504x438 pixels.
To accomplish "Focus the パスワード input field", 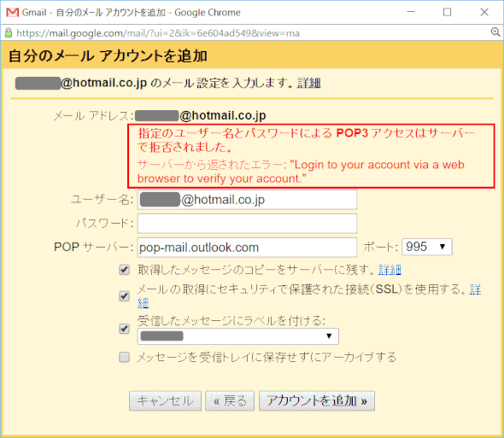I will coord(247,224).
